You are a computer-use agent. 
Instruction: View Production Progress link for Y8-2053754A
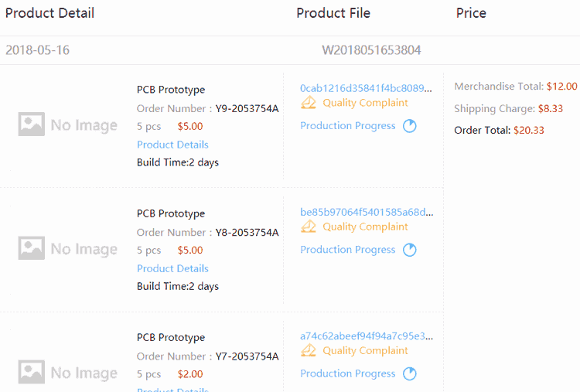coord(348,250)
